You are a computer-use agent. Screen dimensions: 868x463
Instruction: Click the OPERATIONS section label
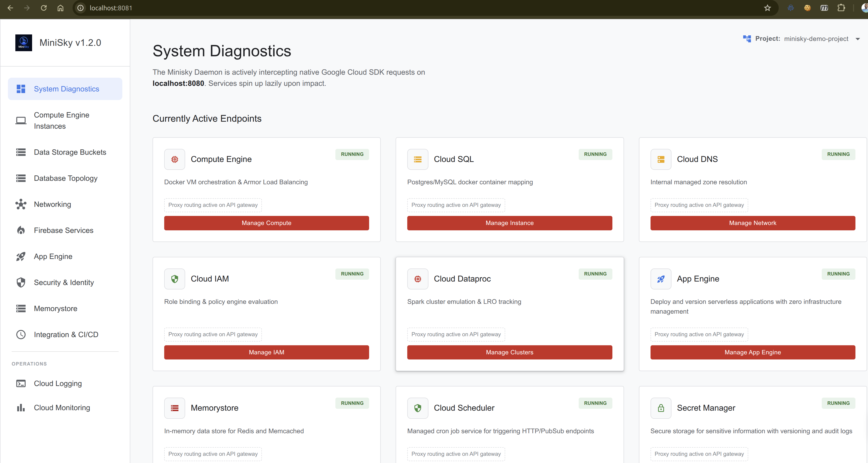tap(29, 364)
